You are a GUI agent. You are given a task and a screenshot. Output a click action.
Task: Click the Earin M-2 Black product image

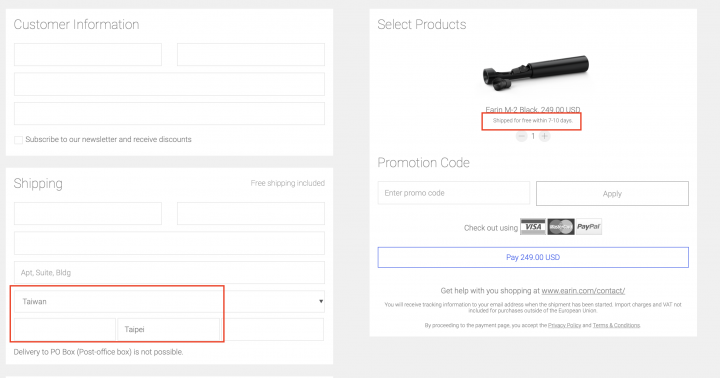point(535,73)
